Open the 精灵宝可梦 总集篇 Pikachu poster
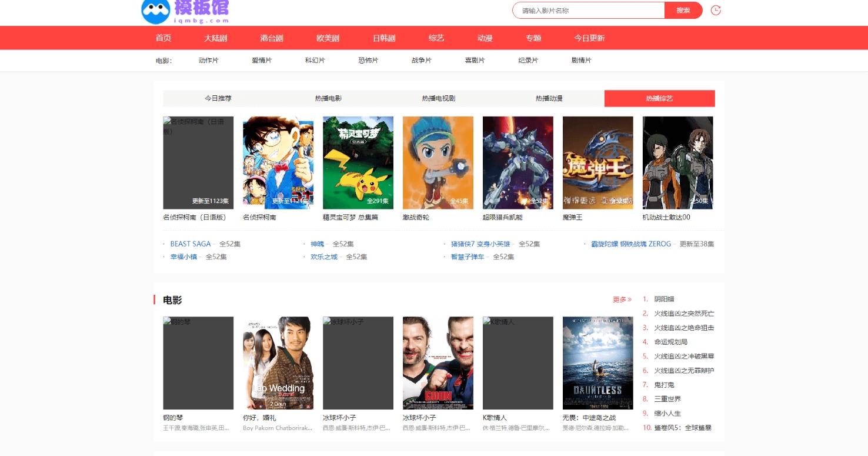 358,162
